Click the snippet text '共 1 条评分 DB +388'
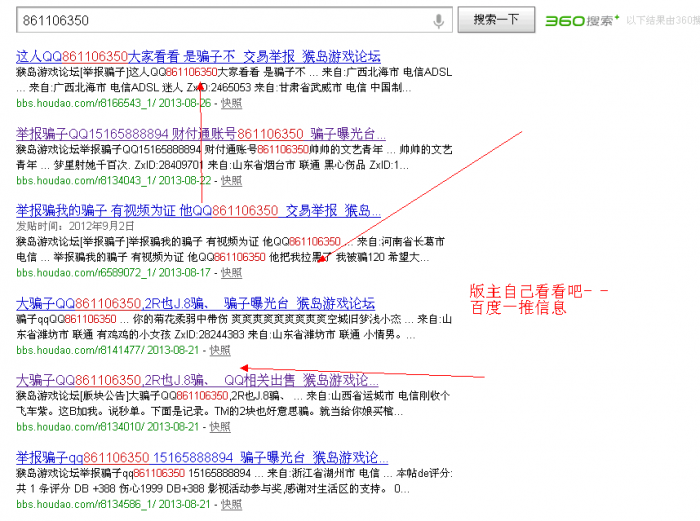Screen dimensions: 700x521 tap(65, 489)
